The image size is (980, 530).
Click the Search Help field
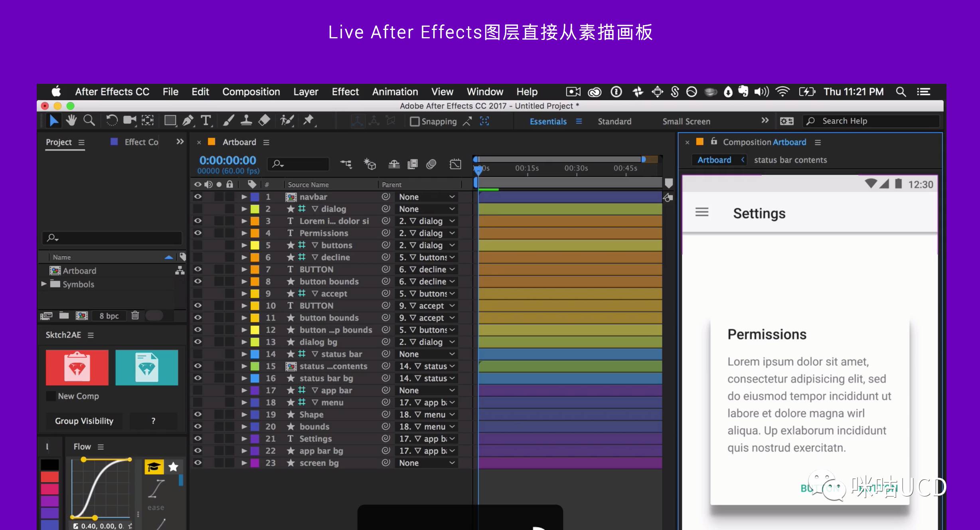click(871, 121)
